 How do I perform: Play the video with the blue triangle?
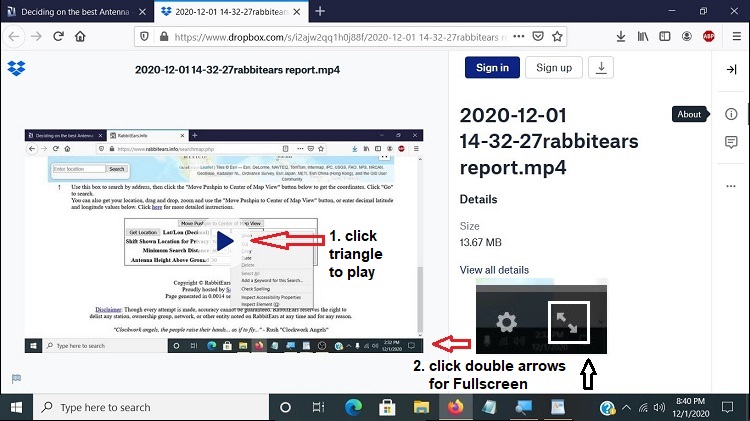click(225, 240)
